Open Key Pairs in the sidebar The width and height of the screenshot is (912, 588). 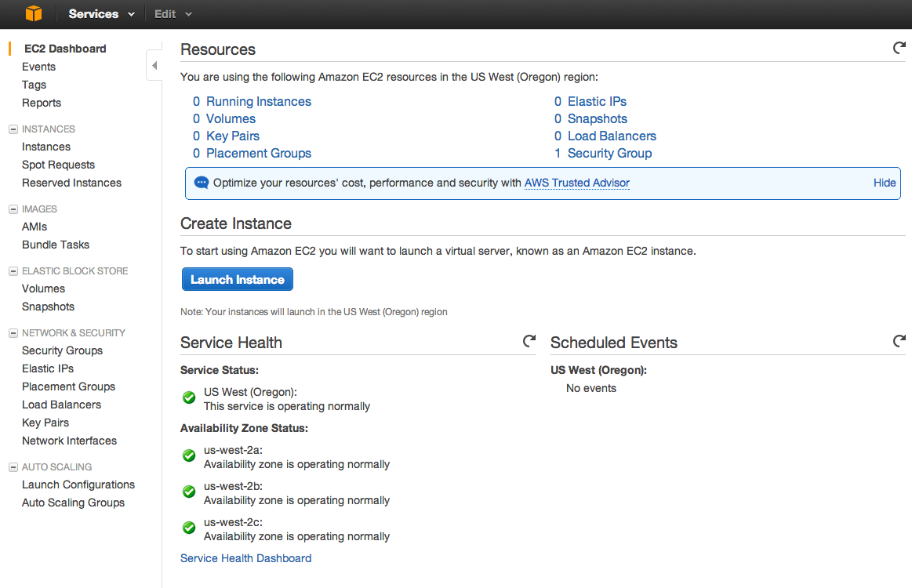(x=45, y=423)
